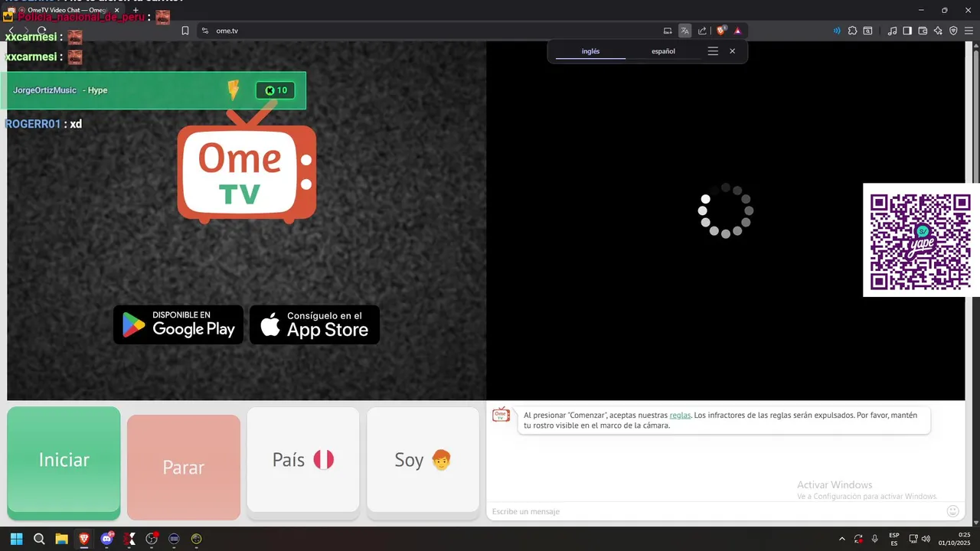
Task: Click the Parar button
Action: point(184,467)
